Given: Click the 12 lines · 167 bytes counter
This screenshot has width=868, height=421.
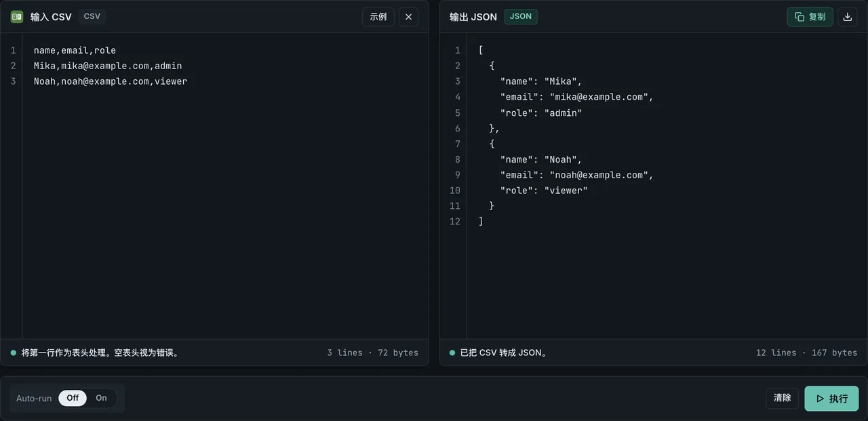Looking at the screenshot, I should pyautogui.click(x=806, y=353).
